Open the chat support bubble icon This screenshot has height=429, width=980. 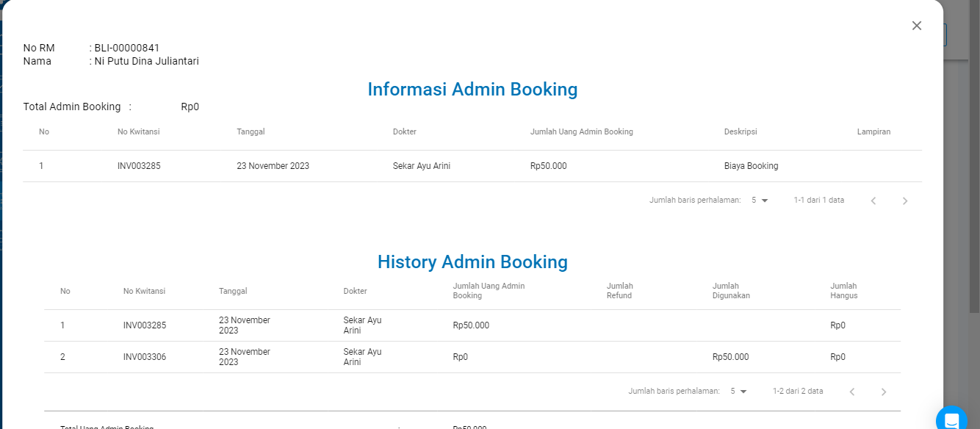pos(951,419)
